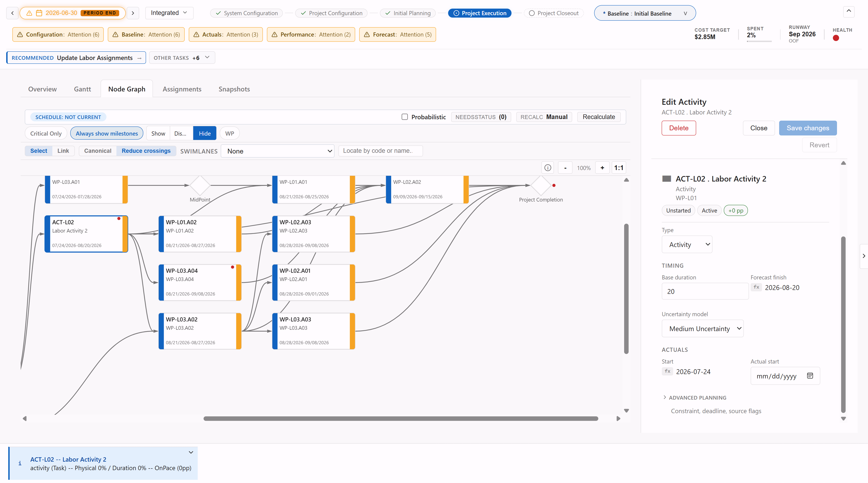Expand the Other Tasks +6 list
The height and width of the screenshot is (483, 868).
coord(182,58)
